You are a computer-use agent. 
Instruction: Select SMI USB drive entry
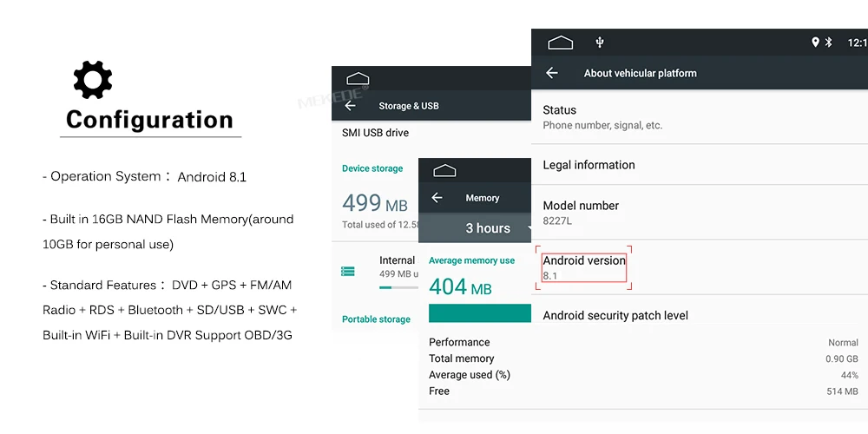click(431, 133)
